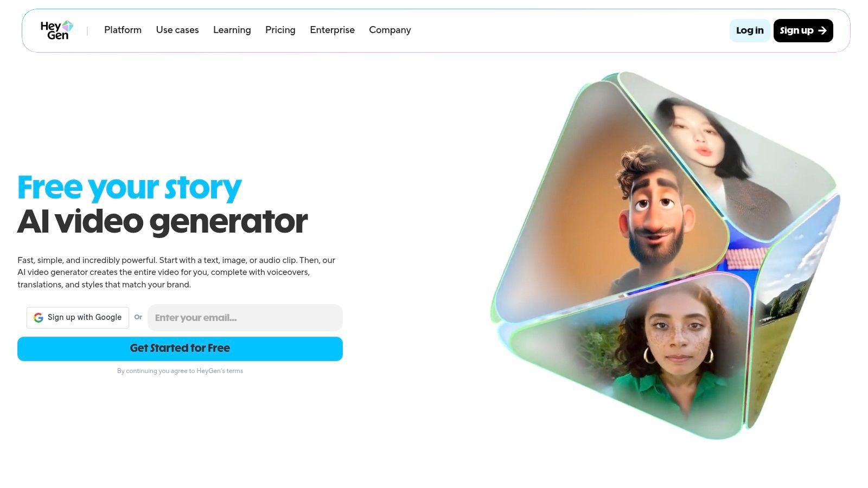The width and height of the screenshot is (868, 488).
Task: Go to the Pricing page
Action: (x=280, y=30)
